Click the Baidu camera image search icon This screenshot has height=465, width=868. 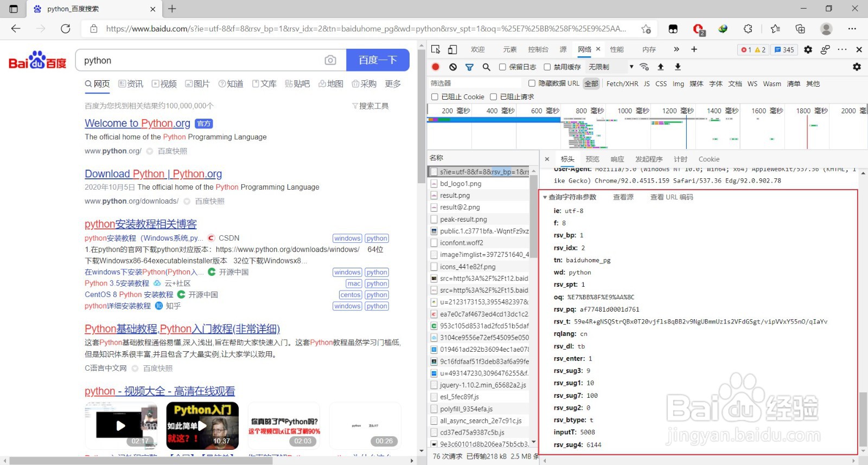tap(330, 60)
